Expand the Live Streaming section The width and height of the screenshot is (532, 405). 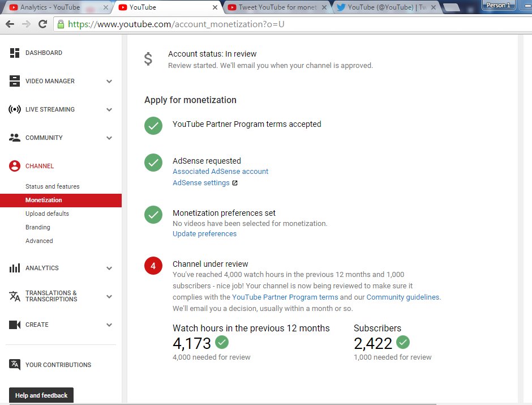[x=109, y=109]
